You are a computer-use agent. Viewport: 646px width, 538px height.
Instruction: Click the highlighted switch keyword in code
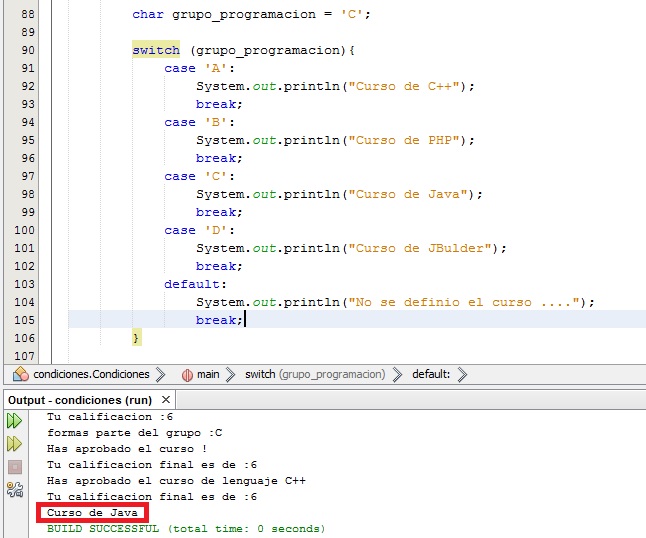pyautogui.click(x=156, y=50)
